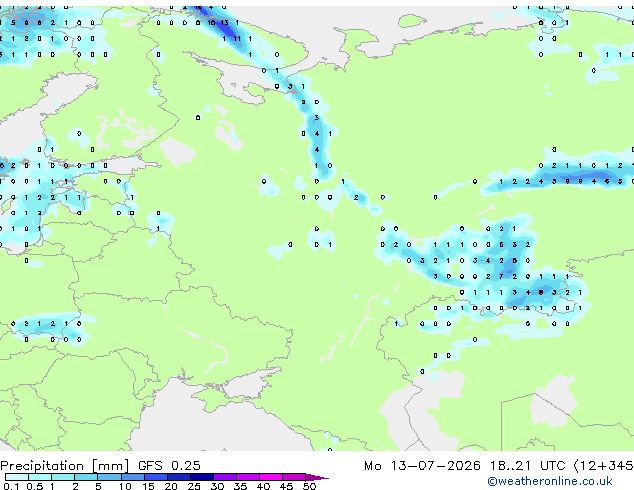Click the Precipitation [mm] title label
Viewport: 634px width, 490px height.
point(65,466)
